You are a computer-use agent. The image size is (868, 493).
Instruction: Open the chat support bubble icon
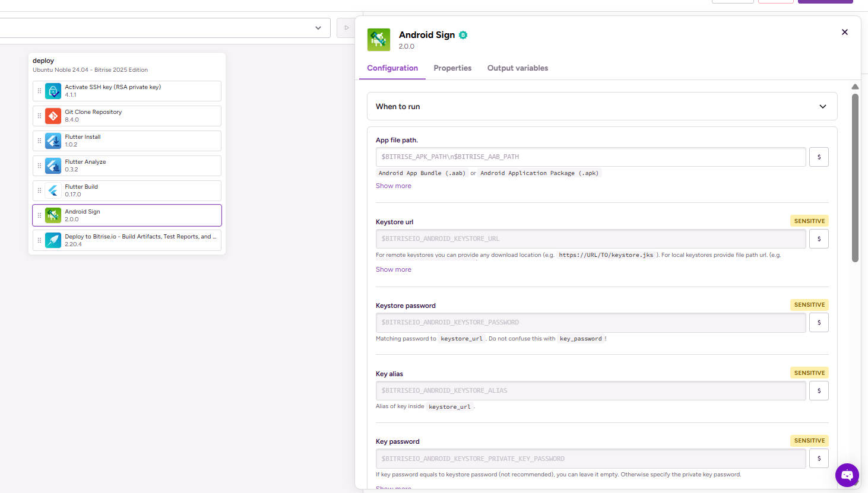click(x=847, y=475)
